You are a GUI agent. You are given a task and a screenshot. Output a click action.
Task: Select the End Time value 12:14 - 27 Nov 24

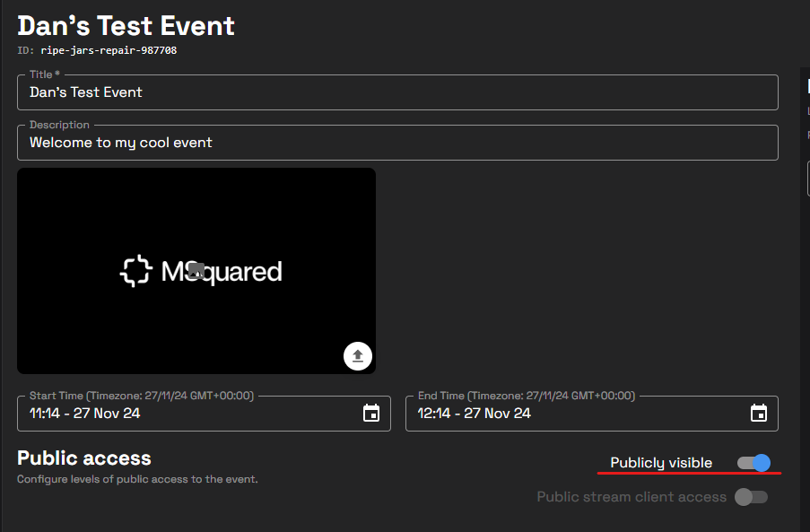(x=474, y=414)
